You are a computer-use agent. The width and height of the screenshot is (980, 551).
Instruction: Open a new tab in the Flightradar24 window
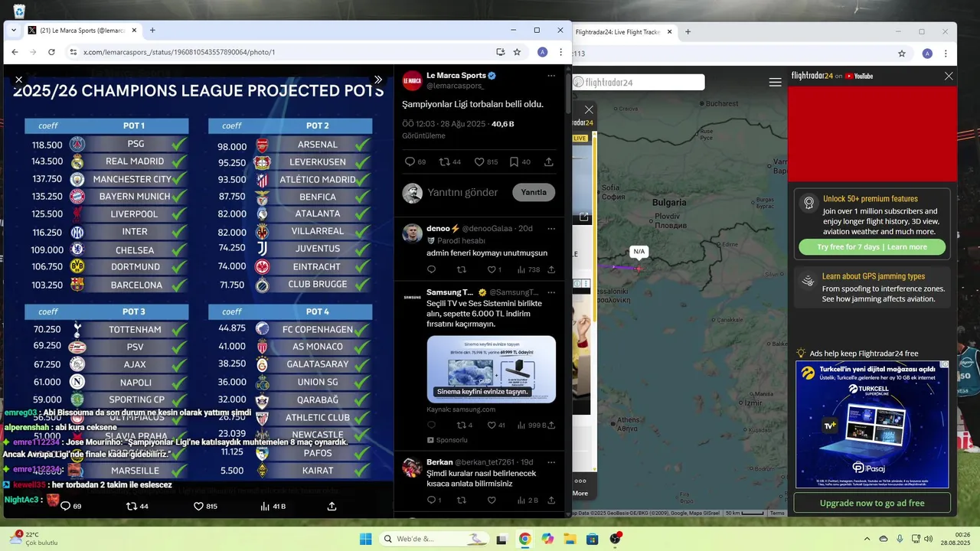pos(688,32)
